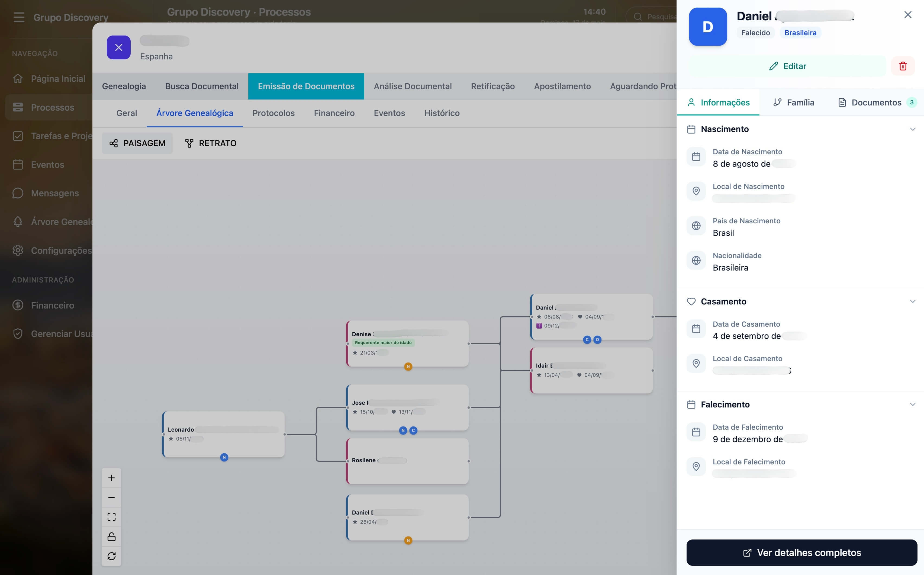Open Processos in the sidebar
Image resolution: width=924 pixels, height=575 pixels.
49,107
